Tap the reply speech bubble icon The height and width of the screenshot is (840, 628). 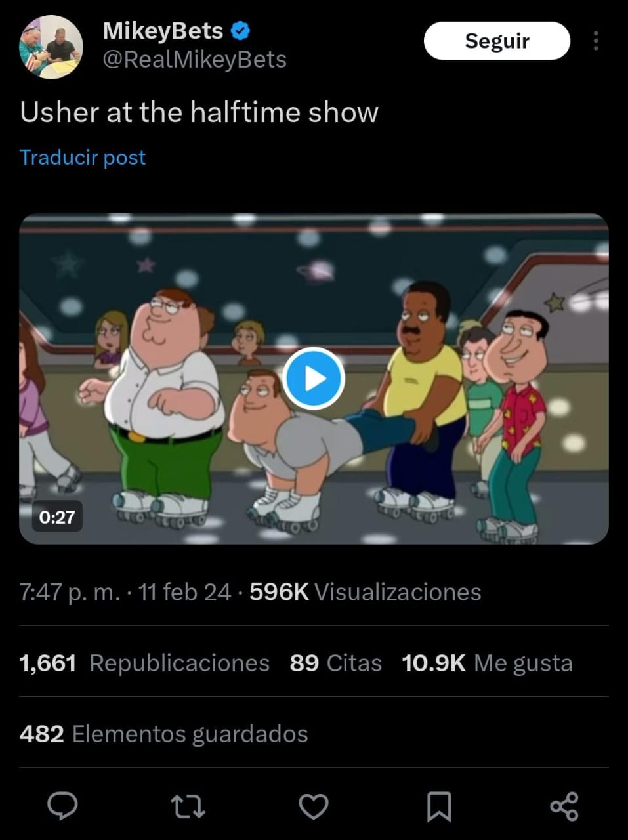[62, 806]
